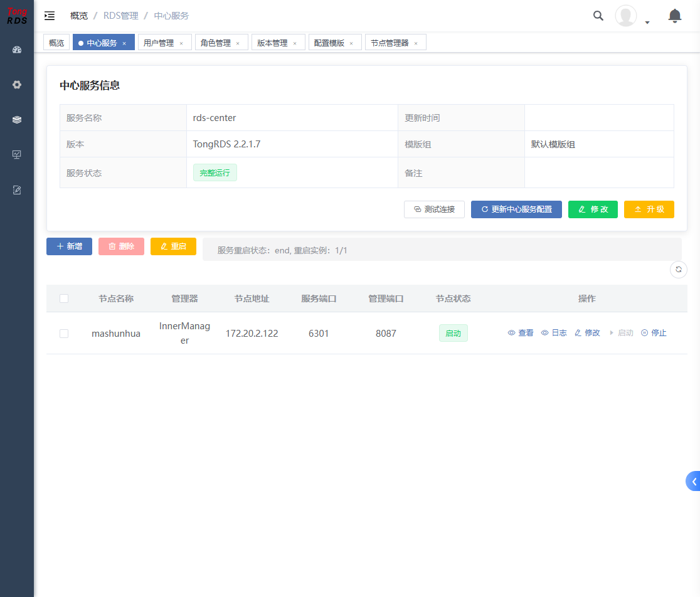This screenshot has width=700, height=597.
Task: Click the 测试连接 button
Action: point(435,209)
